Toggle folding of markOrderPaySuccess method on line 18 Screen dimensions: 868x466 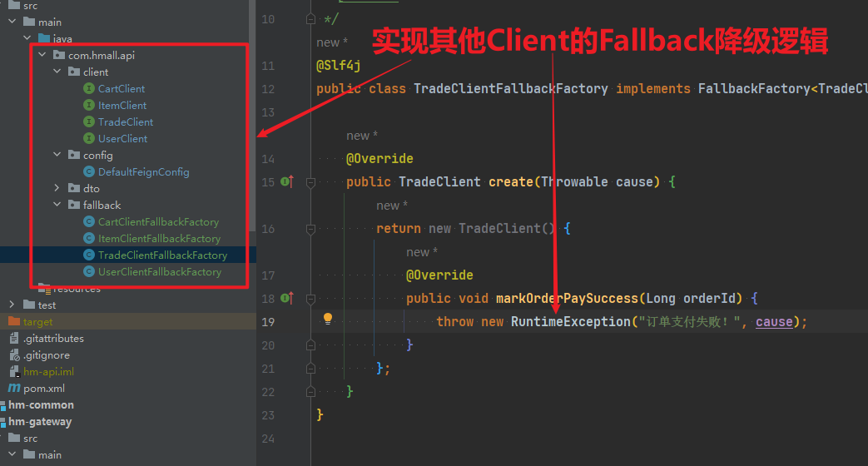310,298
